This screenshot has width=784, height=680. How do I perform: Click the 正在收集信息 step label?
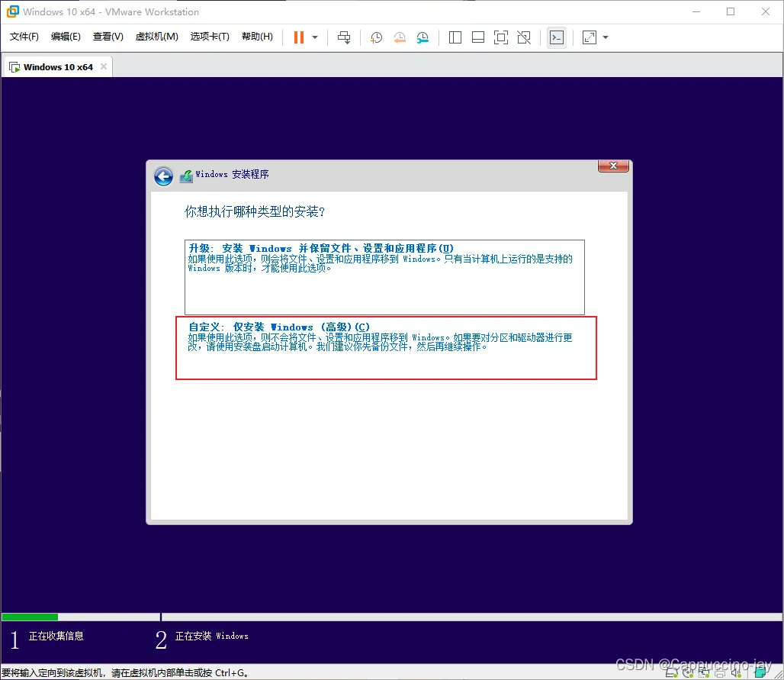56,636
